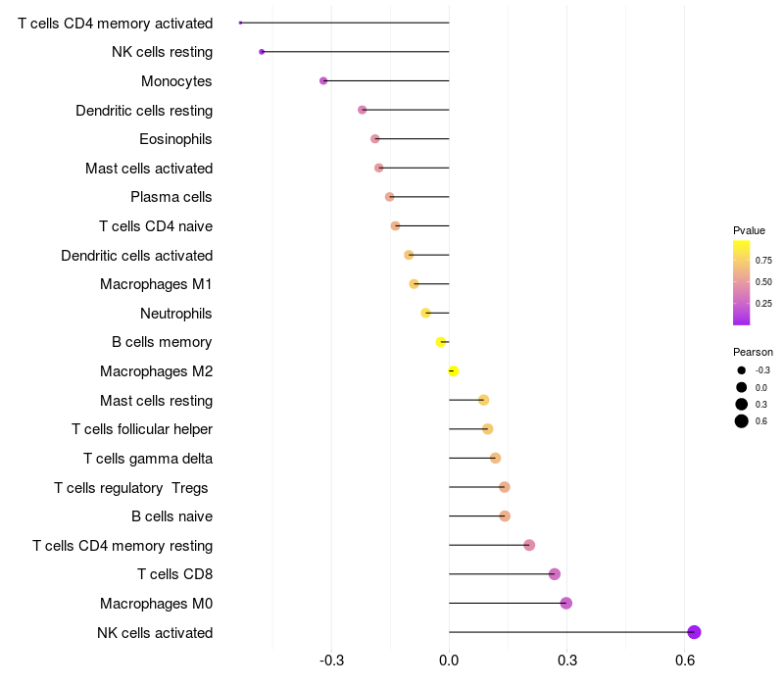Click the Neutrophils axis label
This screenshot has width=784, height=686.
(x=176, y=314)
